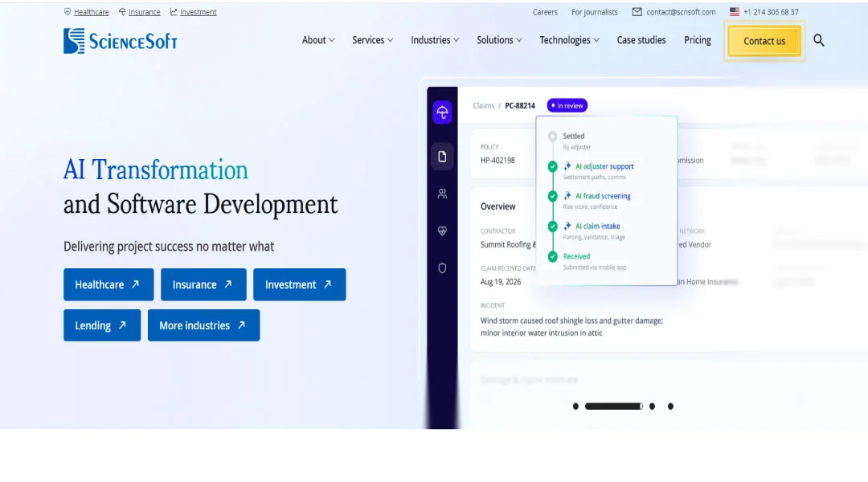868x482 pixels.
Task: Select the shield icon in dark sidebar
Action: point(442,268)
